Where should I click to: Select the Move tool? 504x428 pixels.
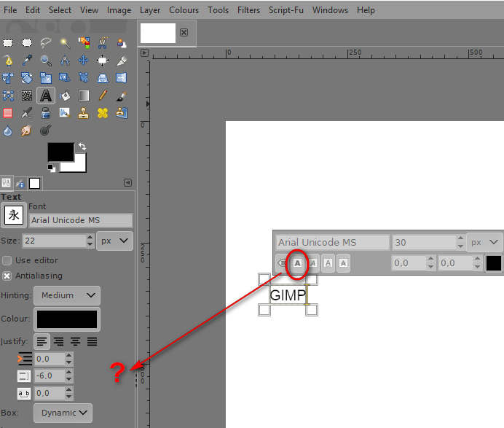coord(83,61)
